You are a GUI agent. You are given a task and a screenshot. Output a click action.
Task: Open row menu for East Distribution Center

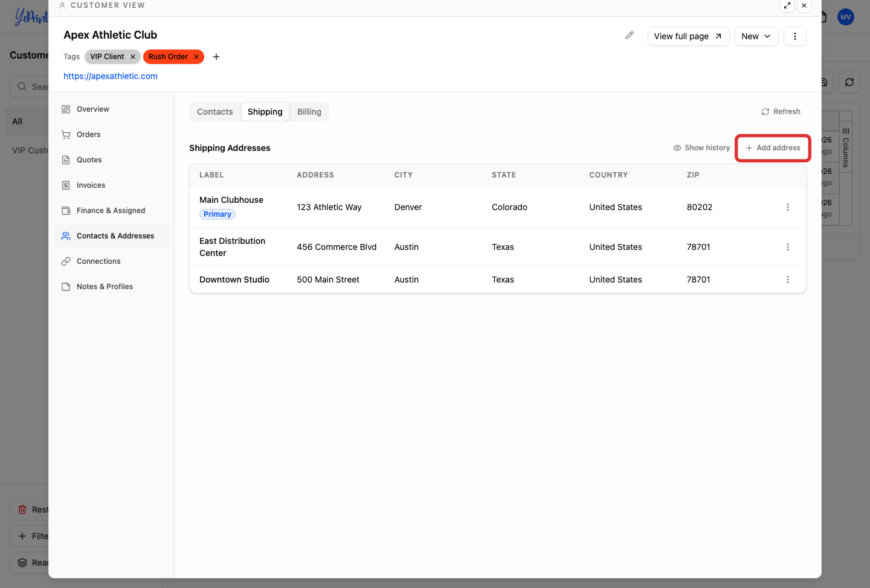click(x=788, y=247)
